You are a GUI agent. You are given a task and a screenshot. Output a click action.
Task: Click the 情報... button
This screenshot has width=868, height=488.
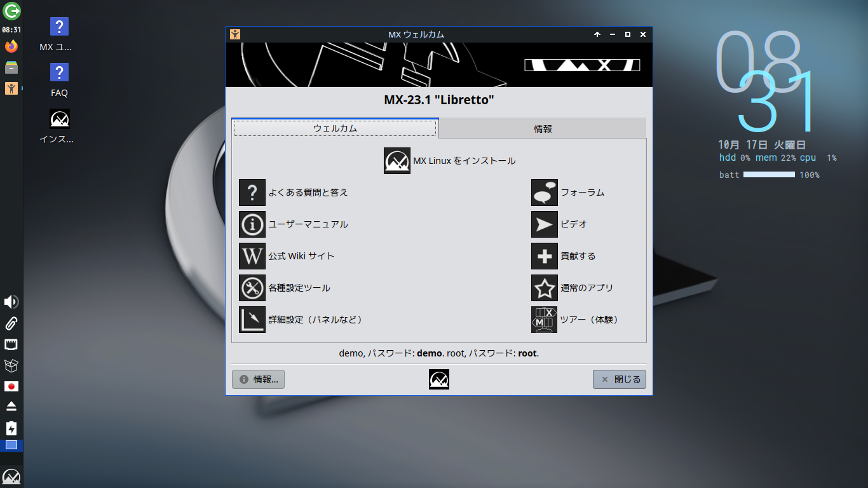[x=259, y=379]
